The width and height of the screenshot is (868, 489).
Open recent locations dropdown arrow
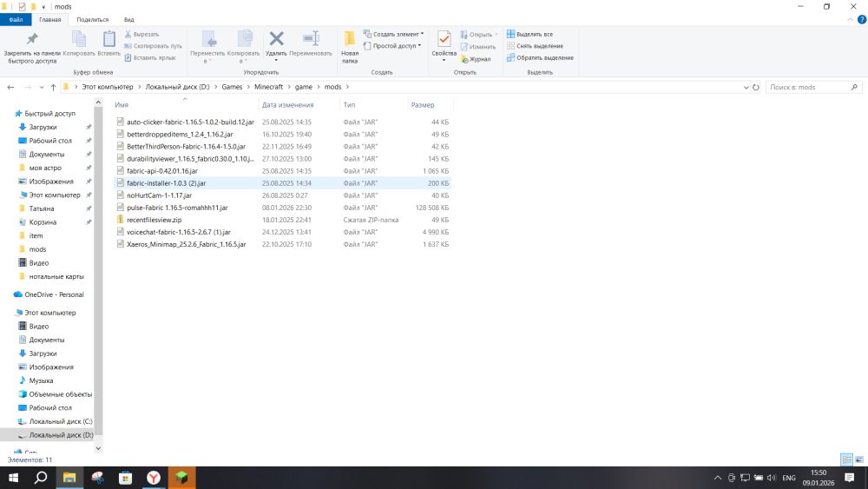pyautogui.click(x=41, y=87)
